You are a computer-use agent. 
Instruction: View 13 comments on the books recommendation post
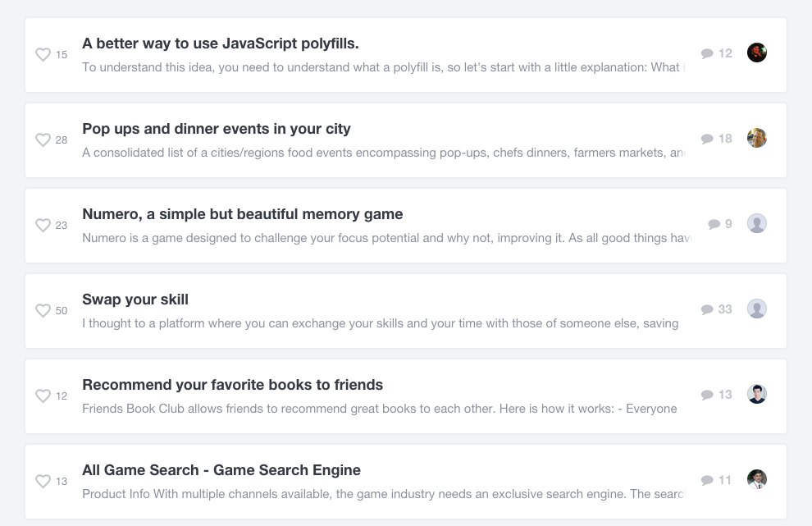716,395
